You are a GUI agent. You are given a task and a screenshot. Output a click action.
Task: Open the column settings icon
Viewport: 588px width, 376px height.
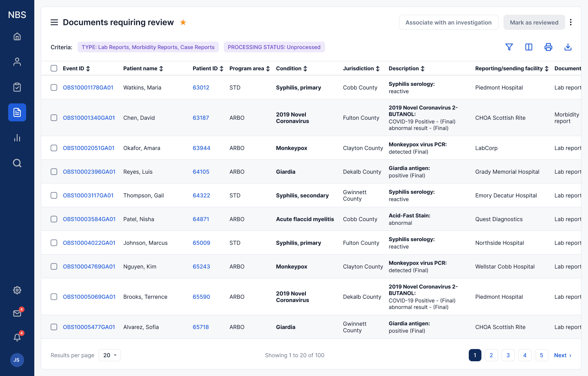coord(529,47)
